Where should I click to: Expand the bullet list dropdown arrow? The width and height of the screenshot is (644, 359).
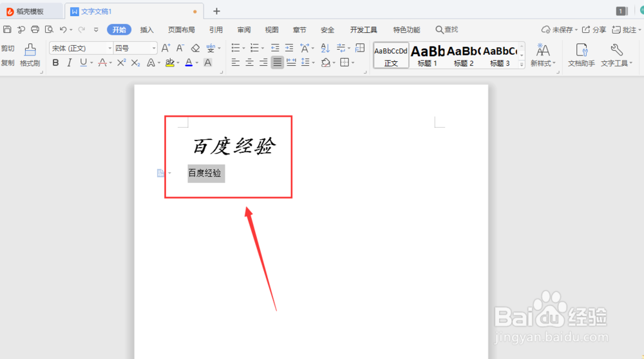pyautogui.click(x=243, y=48)
